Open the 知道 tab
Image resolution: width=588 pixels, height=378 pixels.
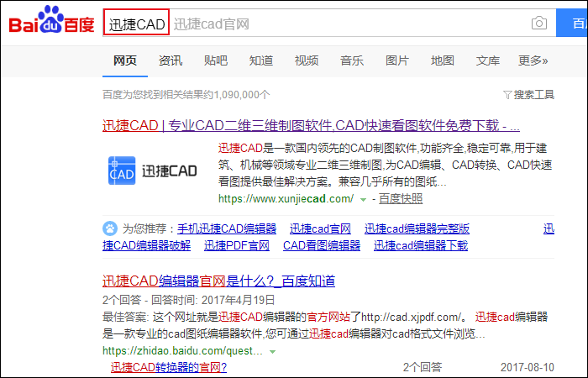point(261,60)
